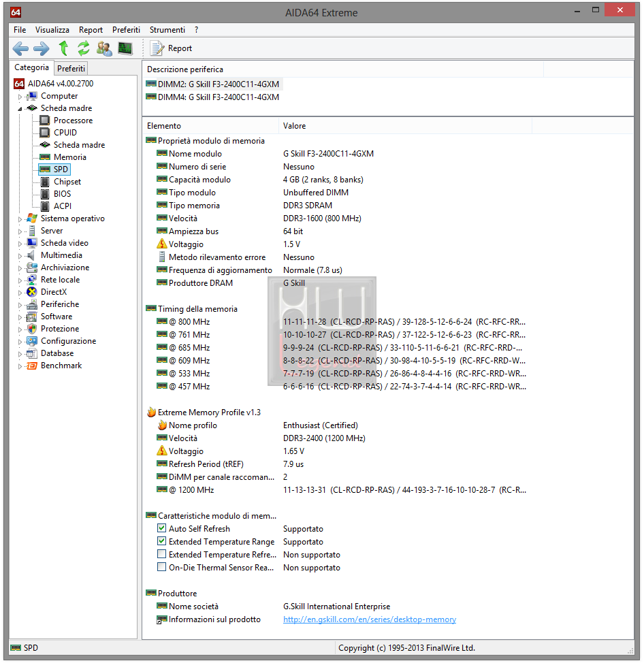This screenshot has width=644, height=663.
Task: Select the Extreme Memory Profile v1.3 header row
Action: click(204, 413)
